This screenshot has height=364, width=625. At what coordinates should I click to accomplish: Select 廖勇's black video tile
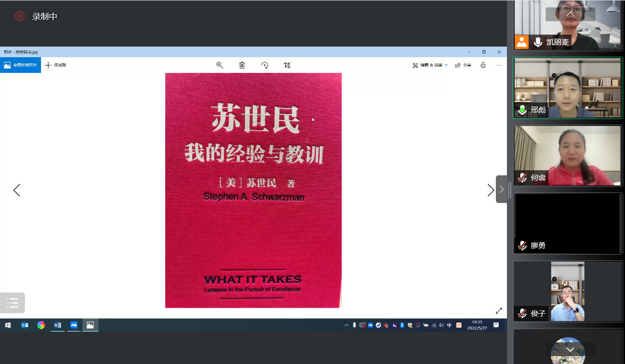click(x=567, y=223)
